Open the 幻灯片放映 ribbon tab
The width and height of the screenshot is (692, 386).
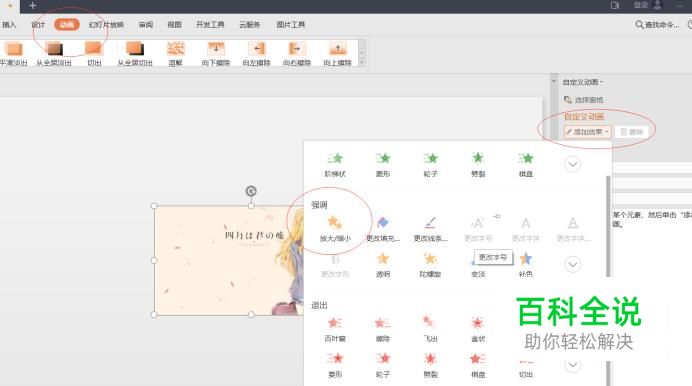[x=106, y=25]
